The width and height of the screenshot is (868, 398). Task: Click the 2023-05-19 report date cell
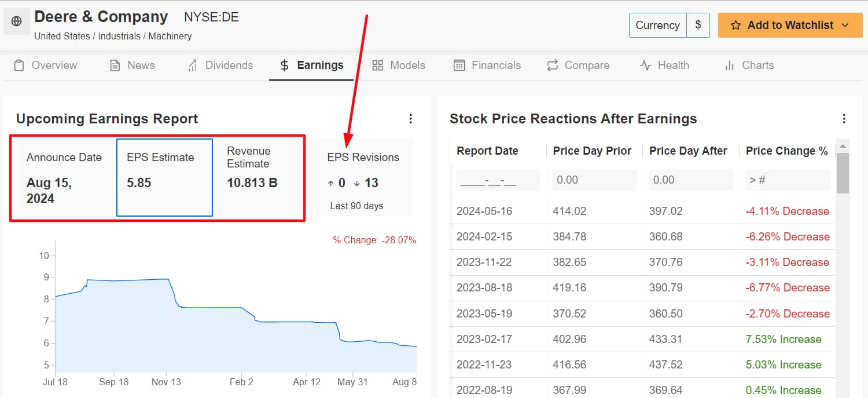tap(484, 314)
